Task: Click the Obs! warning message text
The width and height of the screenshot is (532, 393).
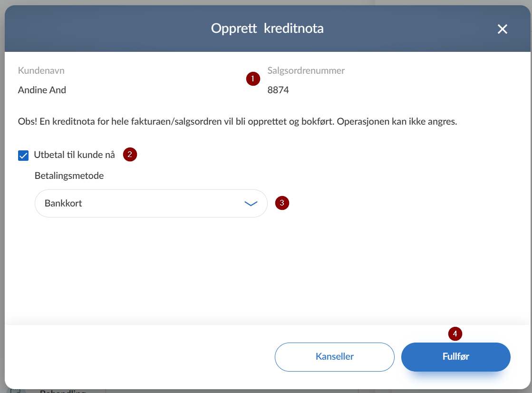Action: tap(238, 122)
